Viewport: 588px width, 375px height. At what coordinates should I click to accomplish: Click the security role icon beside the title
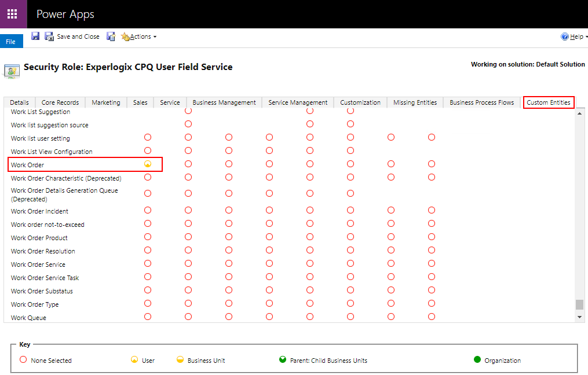[x=12, y=71]
